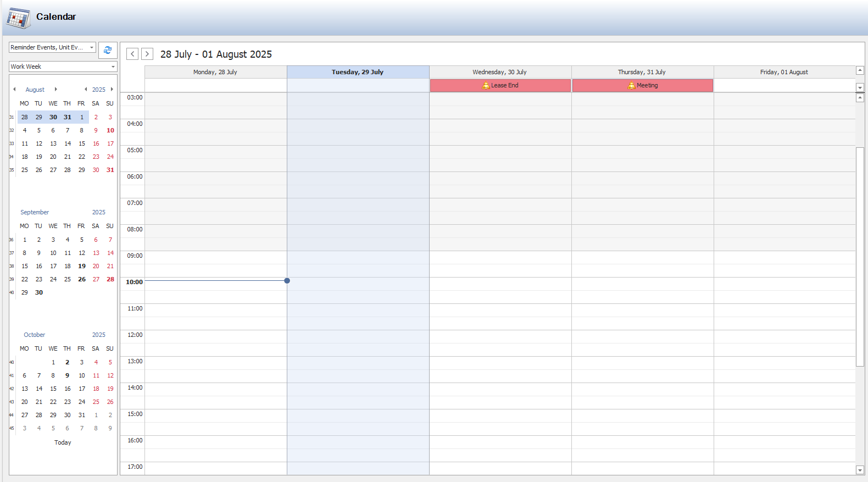This screenshot has width=868, height=482.
Task: Click previous month arrow beside August
Action: point(14,89)
